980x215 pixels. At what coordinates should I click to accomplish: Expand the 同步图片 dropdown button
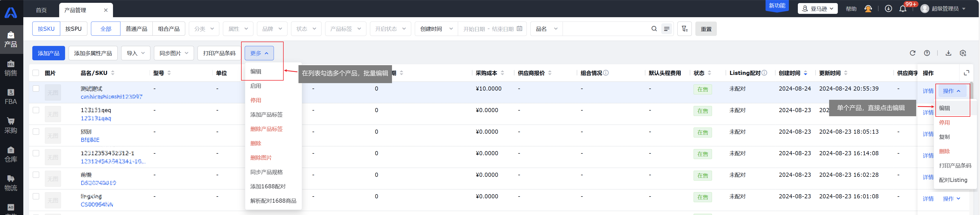click(x=174, y=53)
